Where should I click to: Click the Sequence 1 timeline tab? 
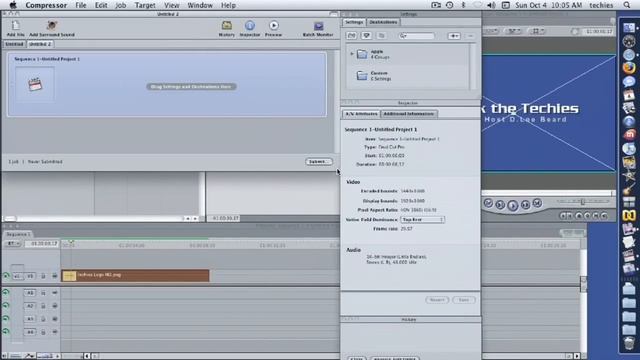tap(18, 234)
